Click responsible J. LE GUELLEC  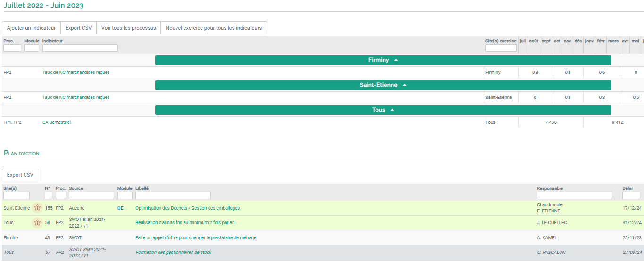pos(552,223)
